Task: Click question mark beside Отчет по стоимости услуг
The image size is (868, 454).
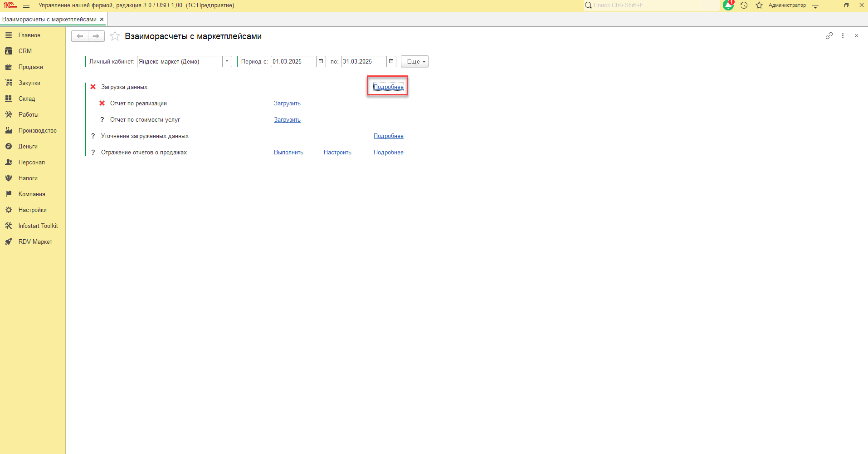Action: pos(102,120)
